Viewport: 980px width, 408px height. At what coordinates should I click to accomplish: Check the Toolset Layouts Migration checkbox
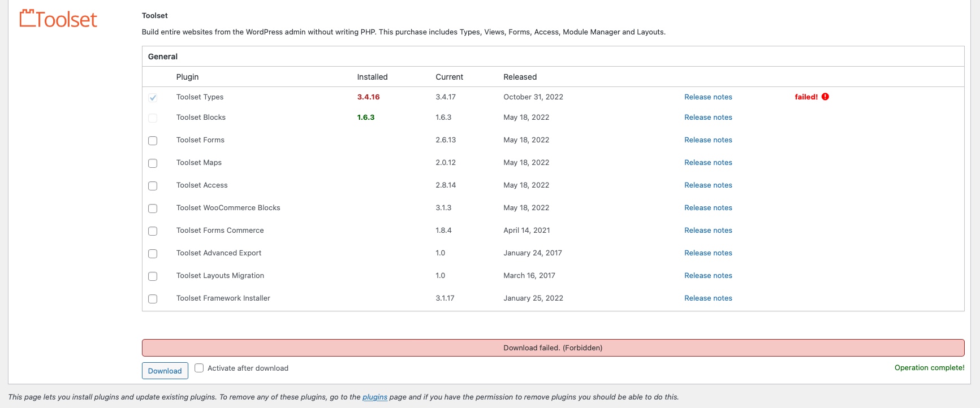[153, 276]
